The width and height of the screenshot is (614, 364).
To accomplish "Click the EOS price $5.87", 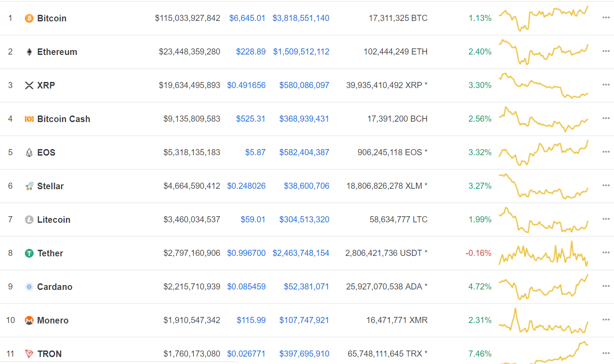I will 255,153.
